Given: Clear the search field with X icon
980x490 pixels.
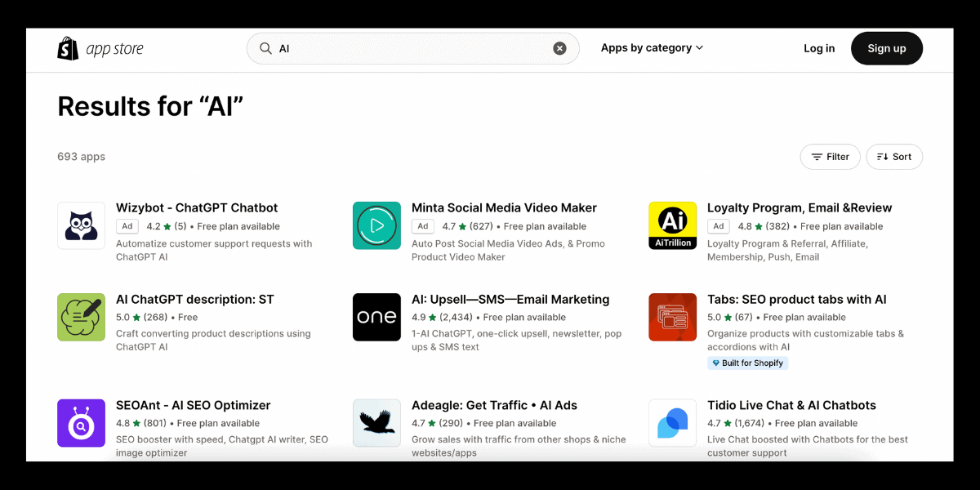Looking at the screenshot, I should [x=559, y=48].
